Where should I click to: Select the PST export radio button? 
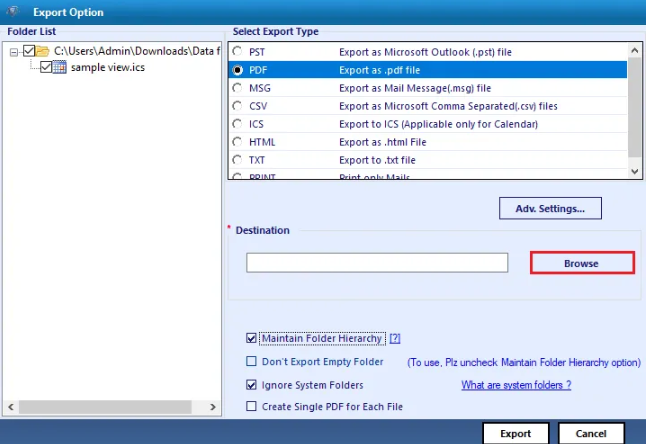[237, 52]
